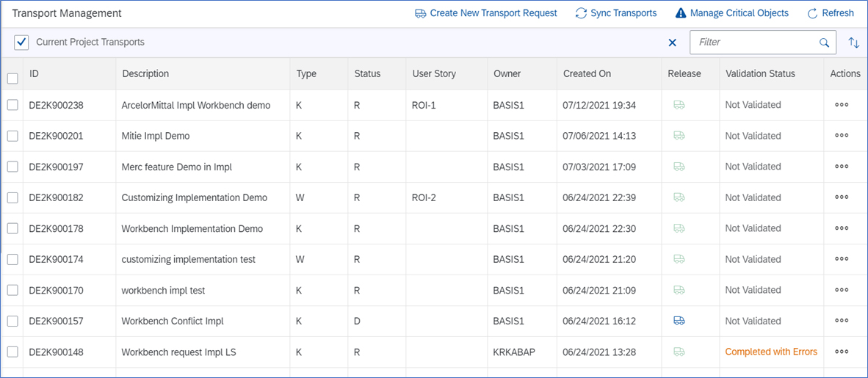Clear filter using the X icon
868x378 pixels.
point(672,43)
